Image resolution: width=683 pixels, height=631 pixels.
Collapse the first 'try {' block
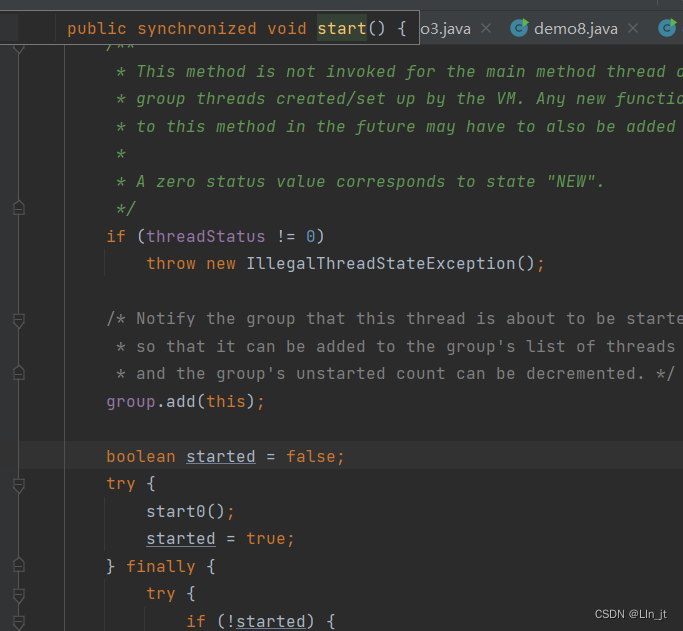19,485
